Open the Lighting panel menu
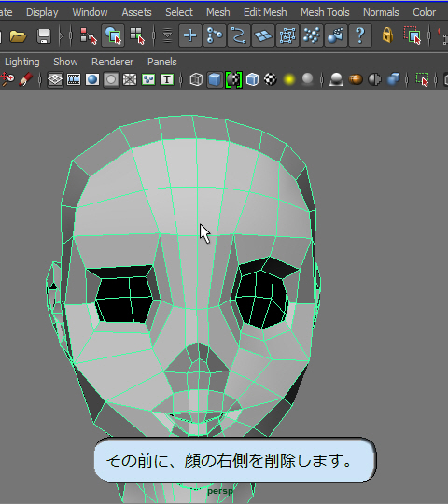The height and width of the screenshot is (504, 448). point(21,62)
